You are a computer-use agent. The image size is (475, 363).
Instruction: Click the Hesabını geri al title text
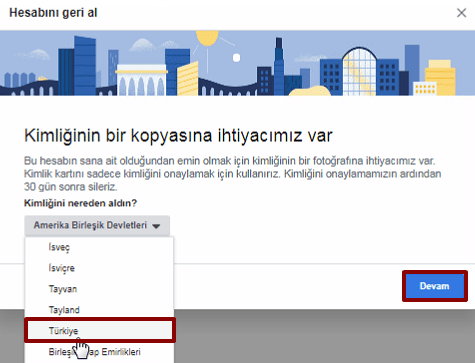click(53, 13)
